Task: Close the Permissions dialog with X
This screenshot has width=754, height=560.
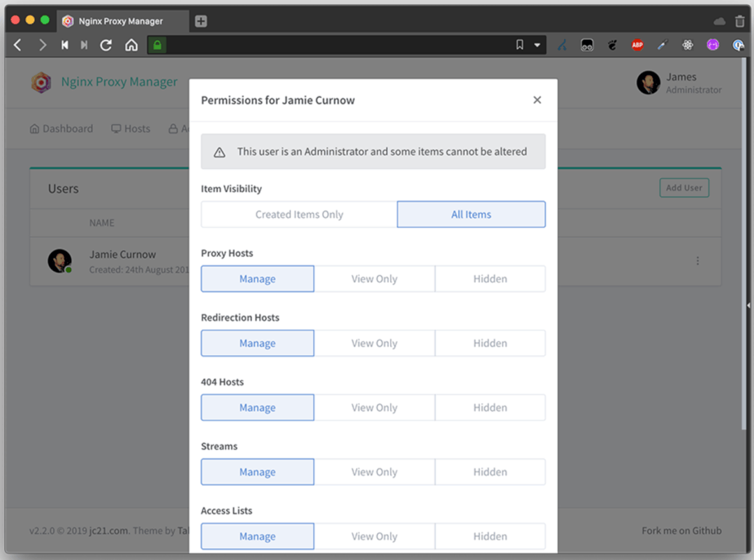Action: point(537,100)
